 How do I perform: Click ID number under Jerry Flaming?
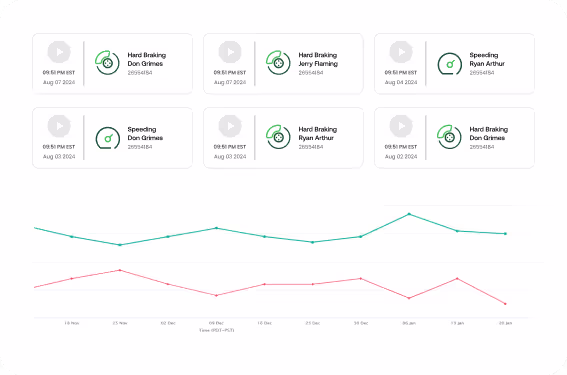311,73
